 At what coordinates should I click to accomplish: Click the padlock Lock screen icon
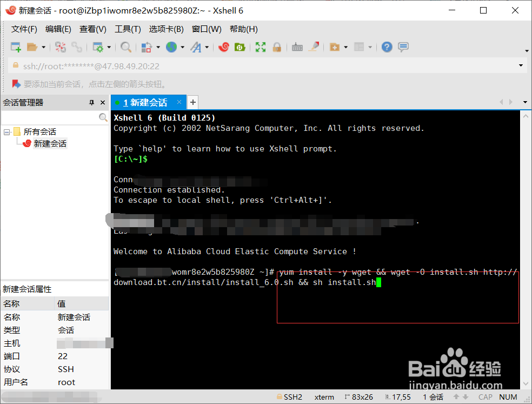(277, 47)
